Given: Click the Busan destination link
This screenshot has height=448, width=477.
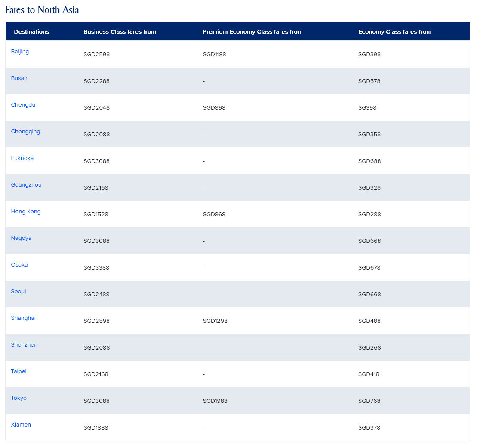Looking at the screenshot, I should point(19,78).
